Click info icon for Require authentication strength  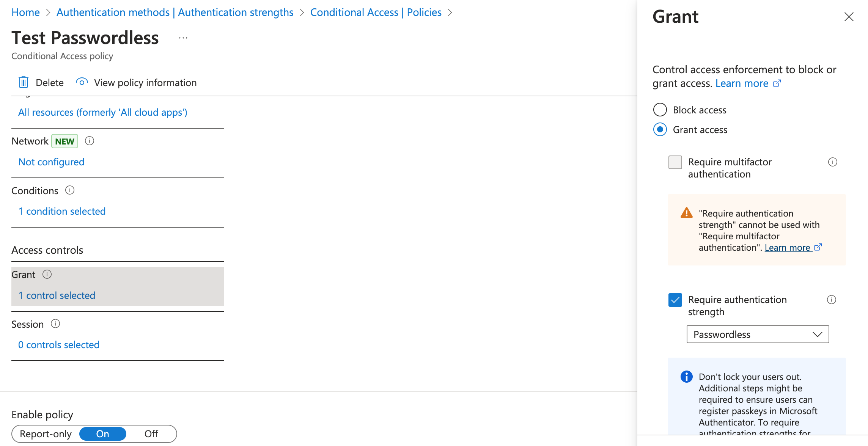tap(832, 300)
